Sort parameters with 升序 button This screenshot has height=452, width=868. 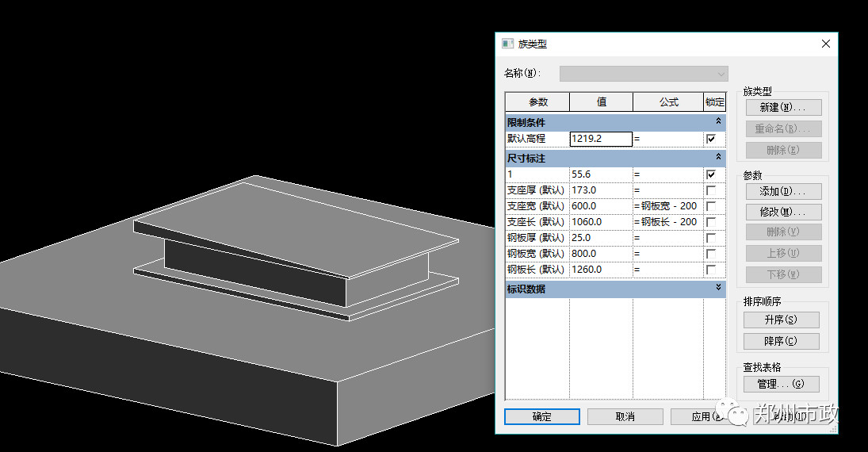coord(781,320)
